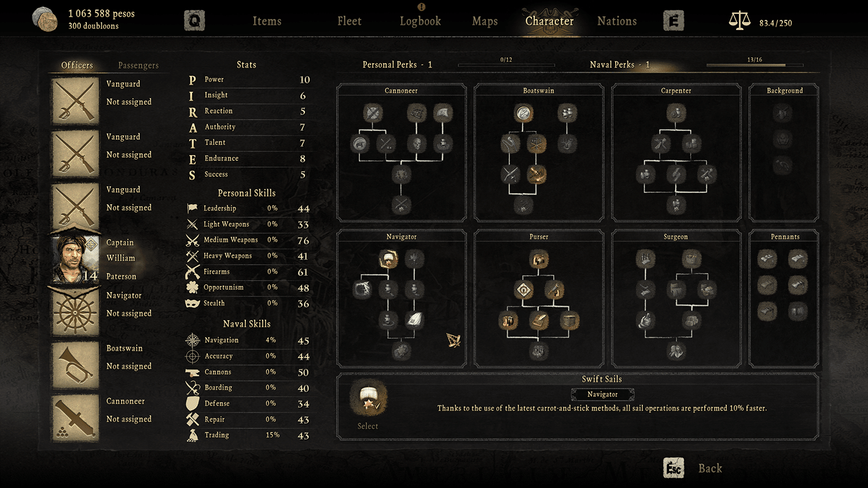Click the Endurance stat row

click(x=249, y=158)
